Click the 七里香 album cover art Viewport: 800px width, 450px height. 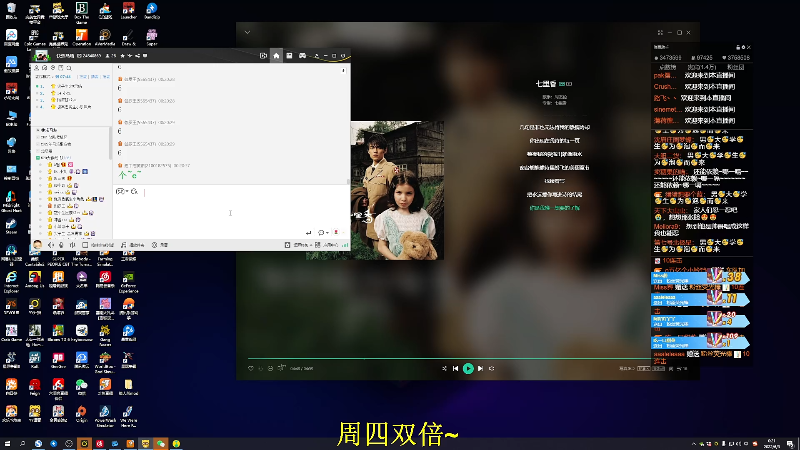397,191
